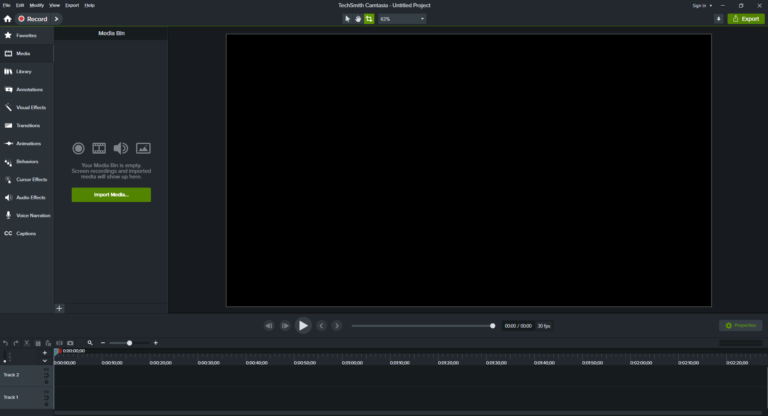Open the View menu

coord(54,5)
